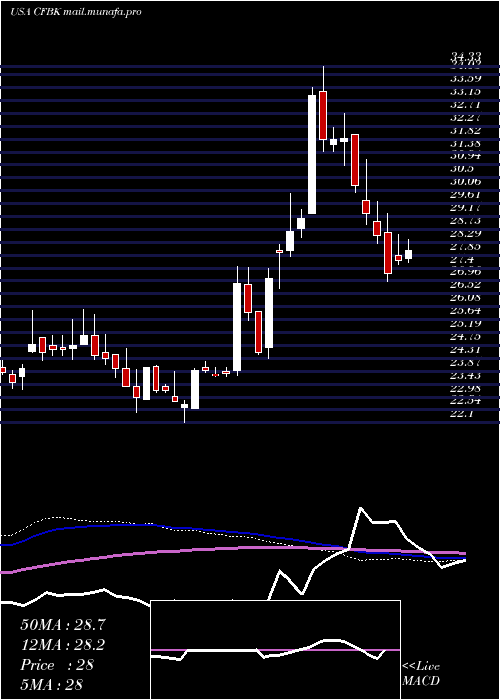This screenshot has height=700, width=500.
Task: Click the 5MA : 28 readout
Action: coord(51,685)
